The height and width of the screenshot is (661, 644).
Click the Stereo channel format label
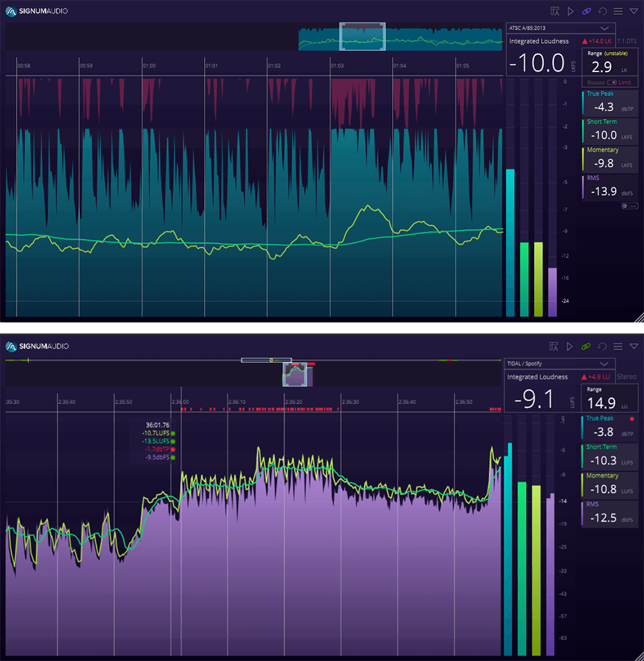click(x=627, y=377)
